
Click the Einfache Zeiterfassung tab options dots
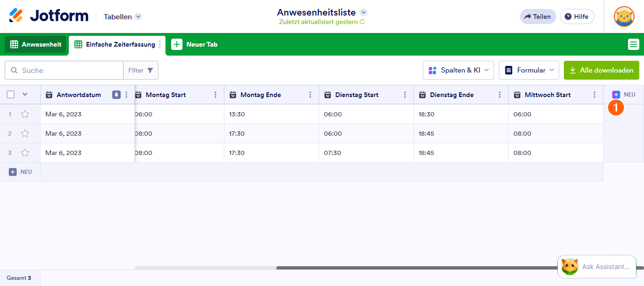click(160, 44)
